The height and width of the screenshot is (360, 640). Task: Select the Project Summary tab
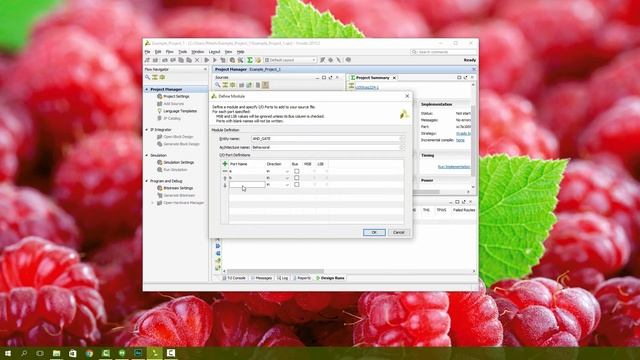click(x=372, y=78)
